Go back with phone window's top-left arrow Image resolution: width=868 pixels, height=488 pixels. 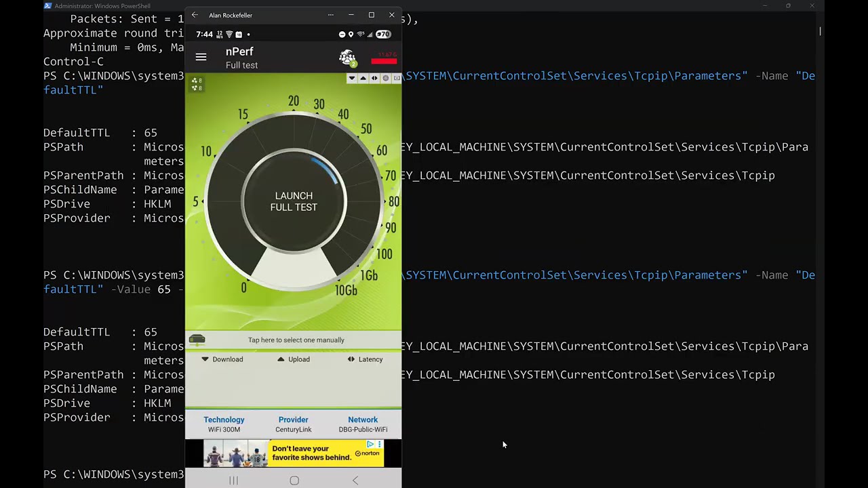[x=195, y=15]
